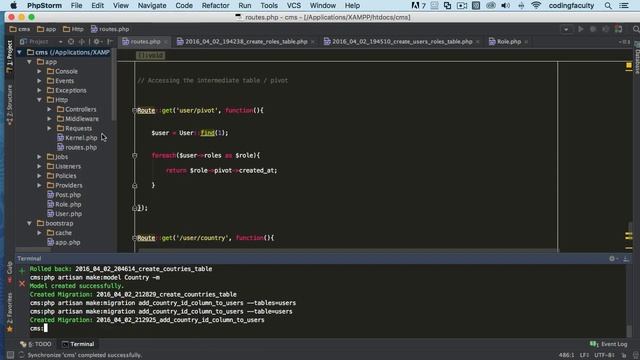Fold the Route user/pivot function block
Image resolution: width=640 pixels, height=360 pixels.
134,111
